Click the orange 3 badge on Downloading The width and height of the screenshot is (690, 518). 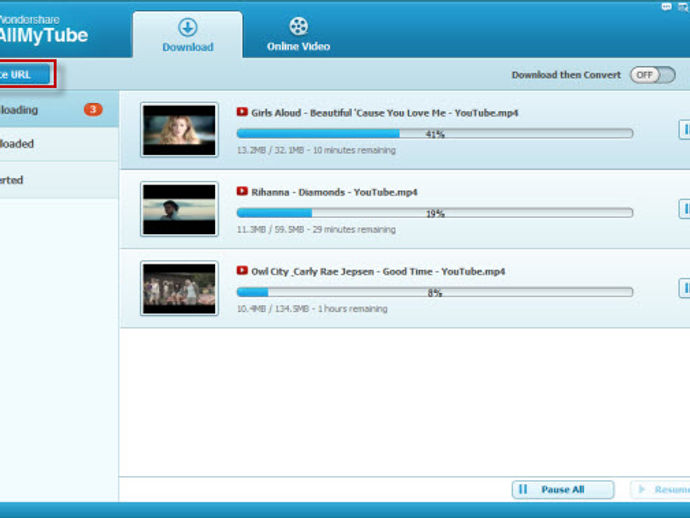93,109
